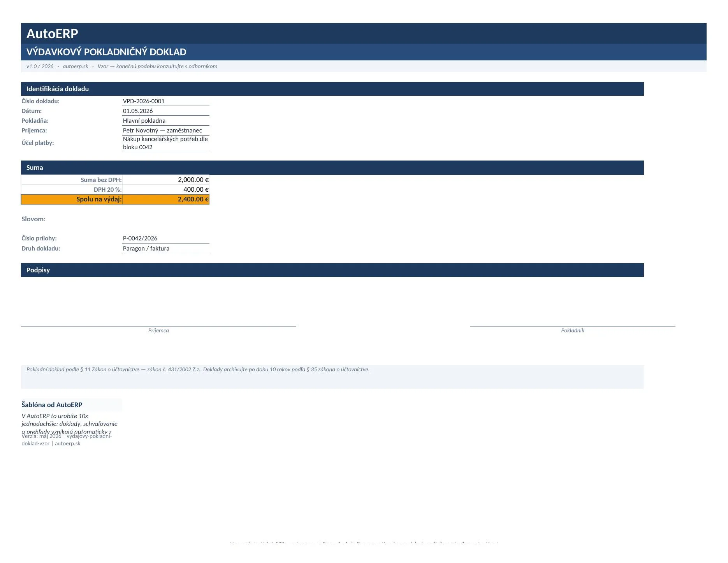This screenshot has width=728, height=563.
Task: Click the Podpisy section header
Action: coord(332,270)
